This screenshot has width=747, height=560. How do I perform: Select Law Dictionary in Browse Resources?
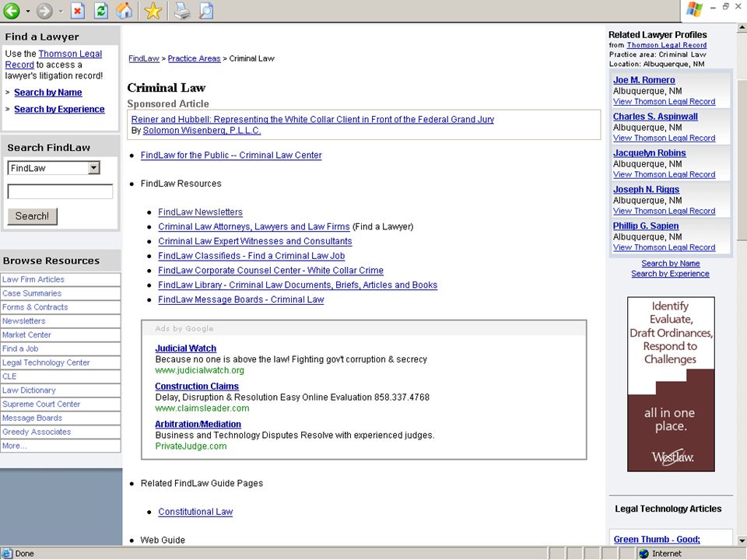[60, 390]
